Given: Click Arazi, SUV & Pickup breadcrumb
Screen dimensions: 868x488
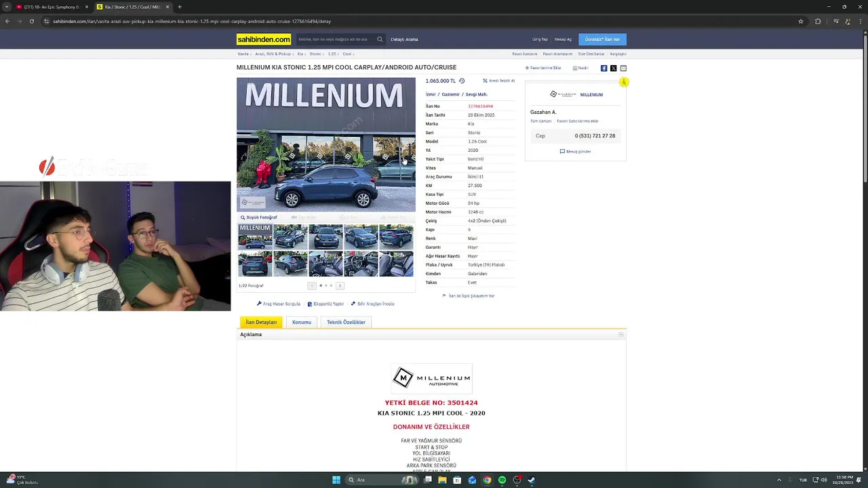Looking at the screenshot, I should pos(273,54).
